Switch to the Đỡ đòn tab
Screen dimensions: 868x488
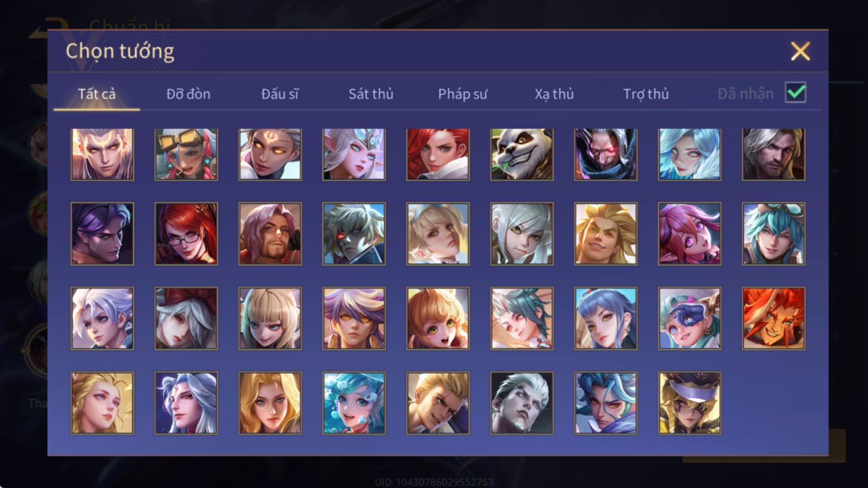click(x=188, y=94)
